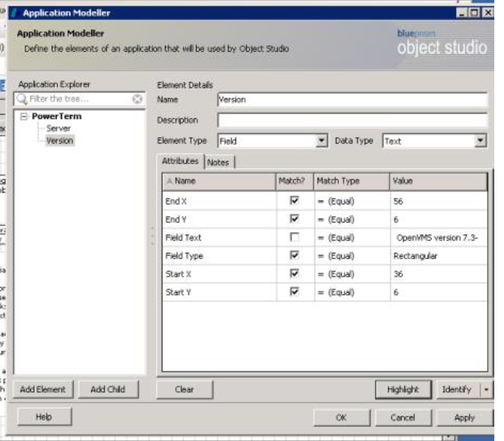
Task: Click the Start Y value cell 6
Action: point(439,292)
